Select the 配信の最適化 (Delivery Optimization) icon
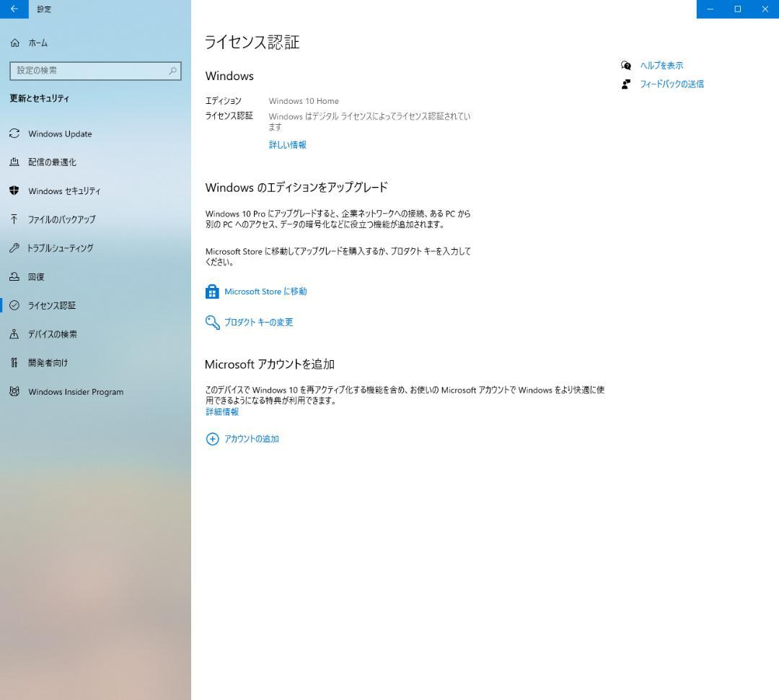 (14, 162)
